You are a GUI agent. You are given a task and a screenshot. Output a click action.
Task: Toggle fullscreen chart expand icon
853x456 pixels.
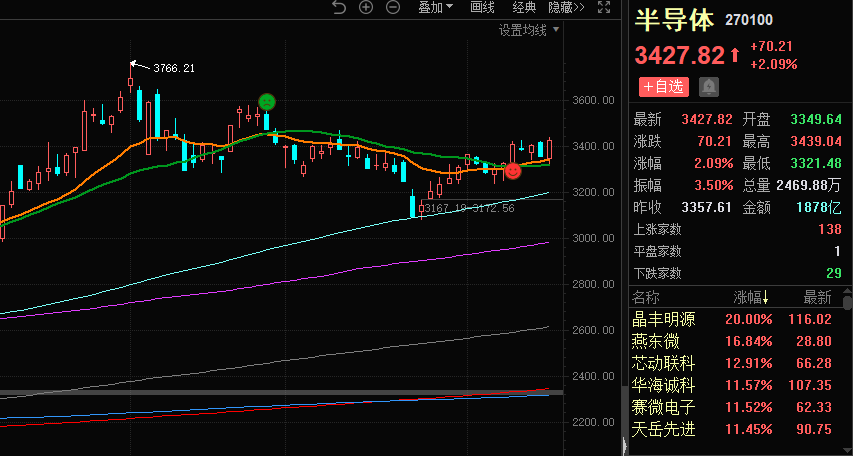pyautogui.click(x=604, y=7)
